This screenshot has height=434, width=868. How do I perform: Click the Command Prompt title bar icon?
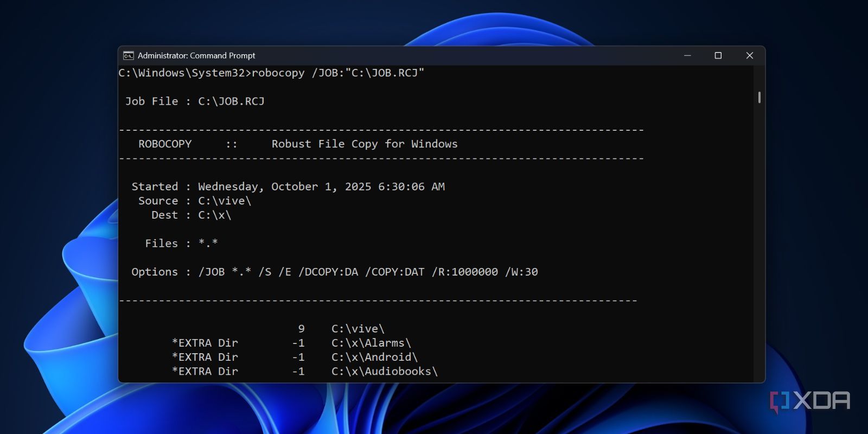pos(129,56)
